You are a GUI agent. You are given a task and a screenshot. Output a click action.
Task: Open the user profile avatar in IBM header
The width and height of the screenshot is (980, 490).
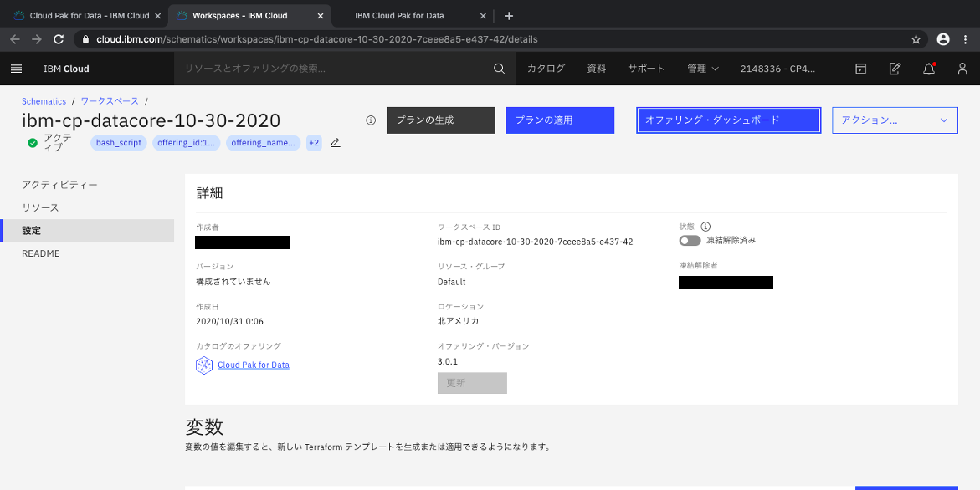point(962,69)
